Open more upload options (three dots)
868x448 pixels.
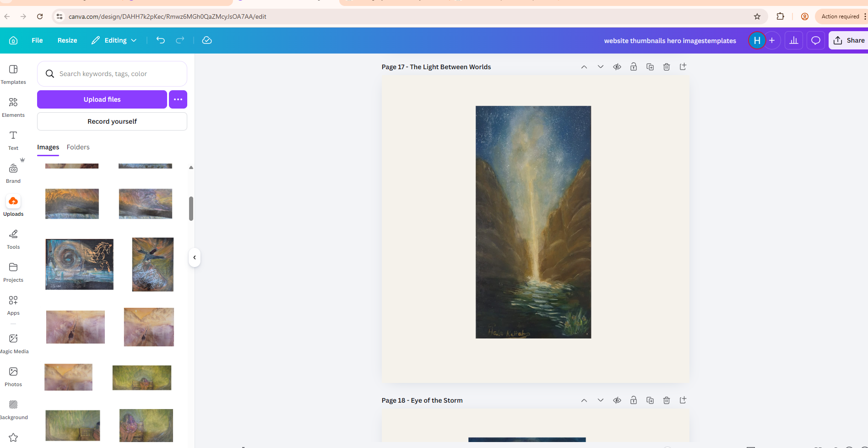click(x=178, y=99)
